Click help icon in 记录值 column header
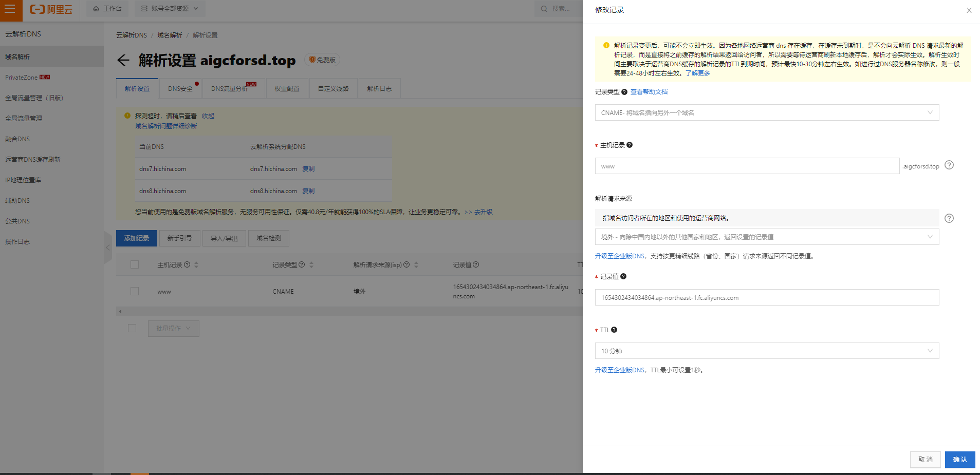This screenshot has width=980, height=475. click(476, 264)
